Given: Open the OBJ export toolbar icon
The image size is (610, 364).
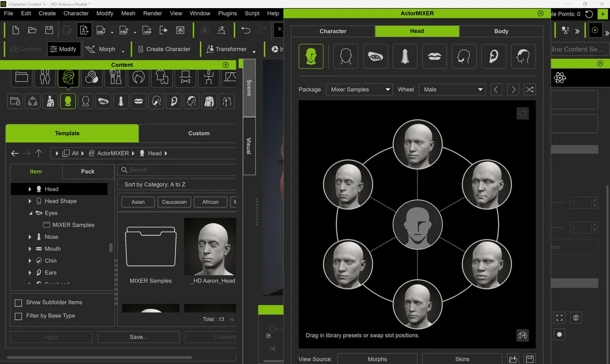Looking at the screenshot, I should coord(101,31).
